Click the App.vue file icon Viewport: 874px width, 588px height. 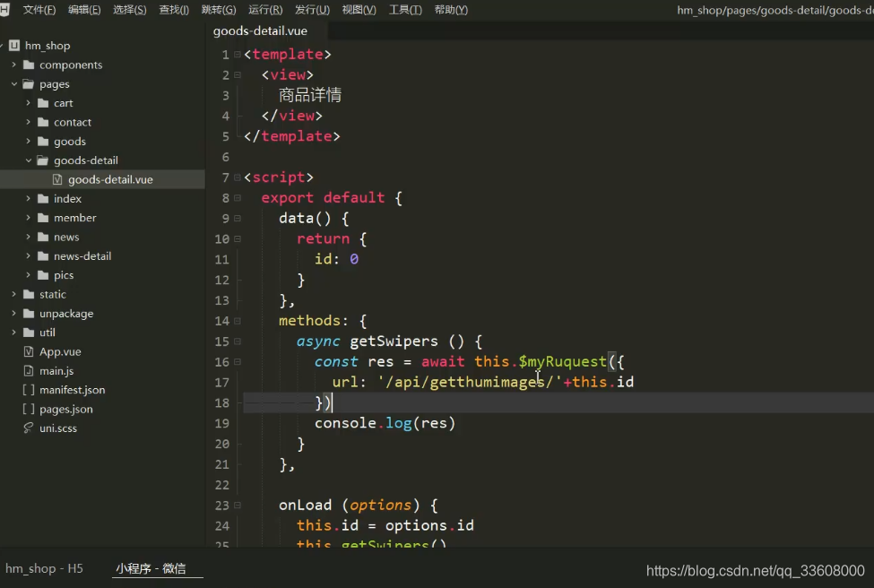(x=29, y=351)
